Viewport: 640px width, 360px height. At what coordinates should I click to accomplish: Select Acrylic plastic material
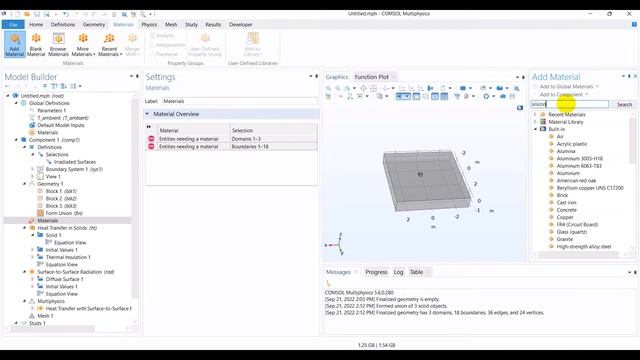(x=572, y=144)
